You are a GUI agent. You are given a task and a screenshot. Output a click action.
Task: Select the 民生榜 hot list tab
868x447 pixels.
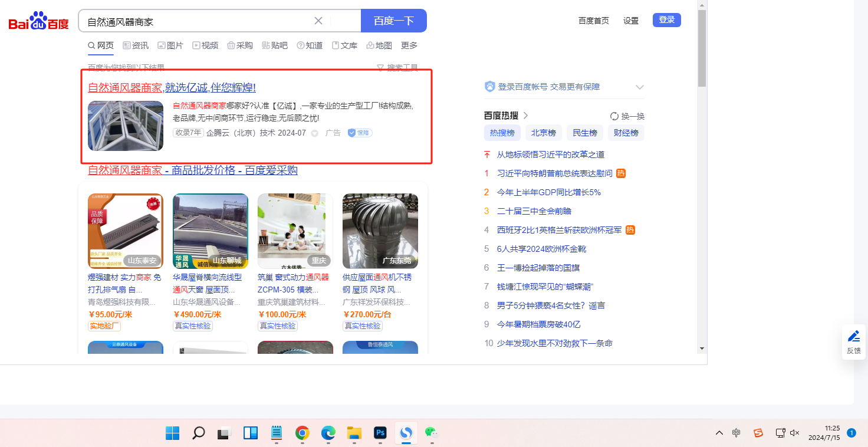click(x=585, y=133)
